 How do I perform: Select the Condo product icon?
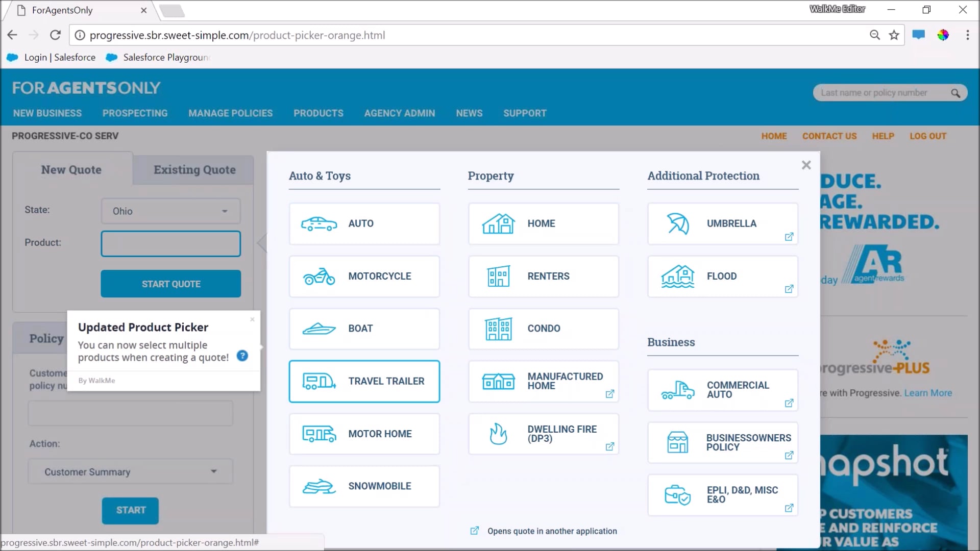tap(498, 329)
